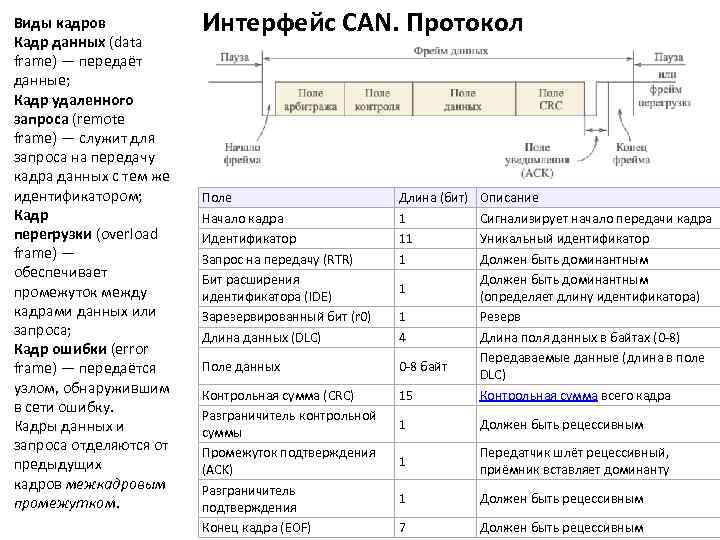Click the bold 'Кадр удаленного запроса' term

[73, 109]
